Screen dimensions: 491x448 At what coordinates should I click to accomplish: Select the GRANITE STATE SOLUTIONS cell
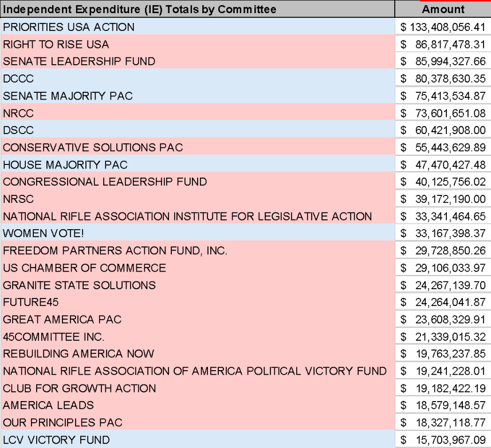197,285
